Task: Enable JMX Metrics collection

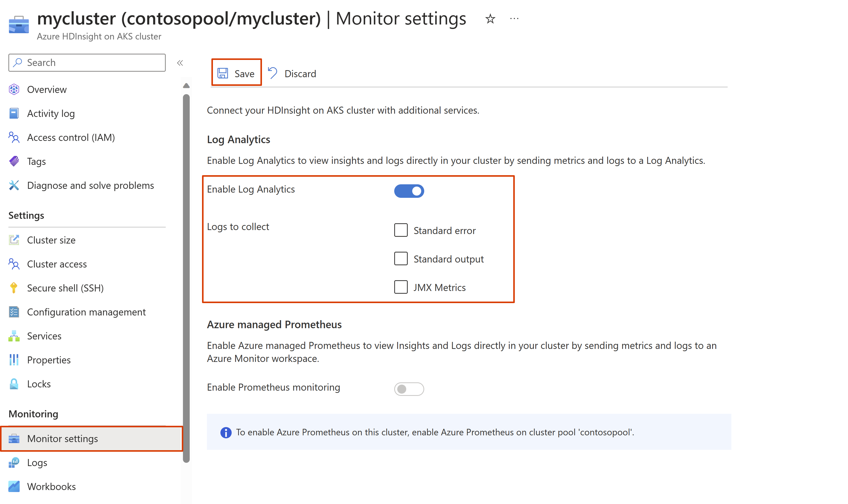Action: point(401,287)
